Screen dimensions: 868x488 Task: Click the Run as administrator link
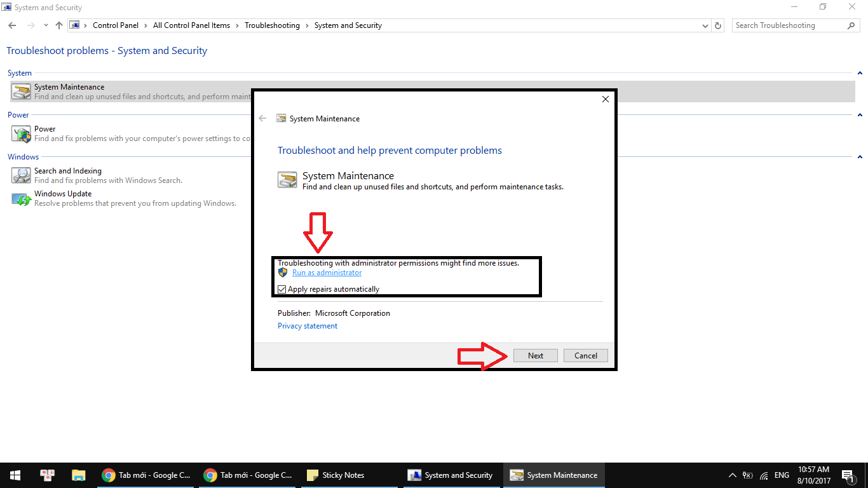327,273
